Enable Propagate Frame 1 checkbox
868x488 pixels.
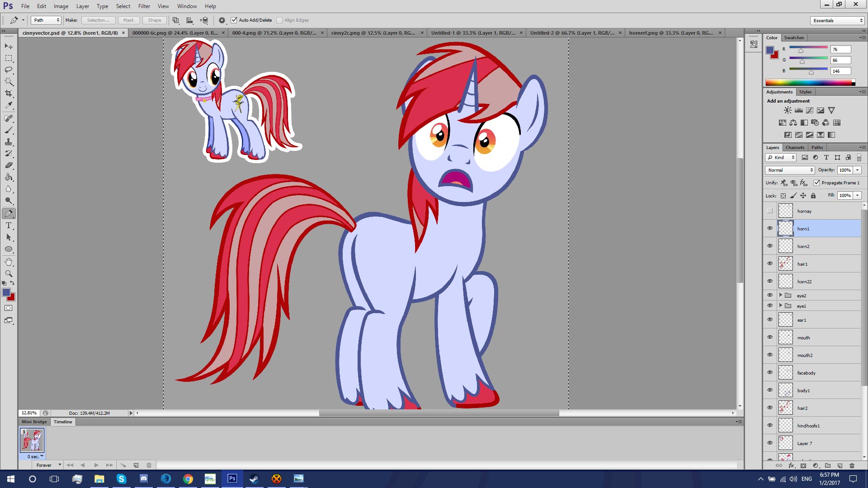[x=816, y=183]
